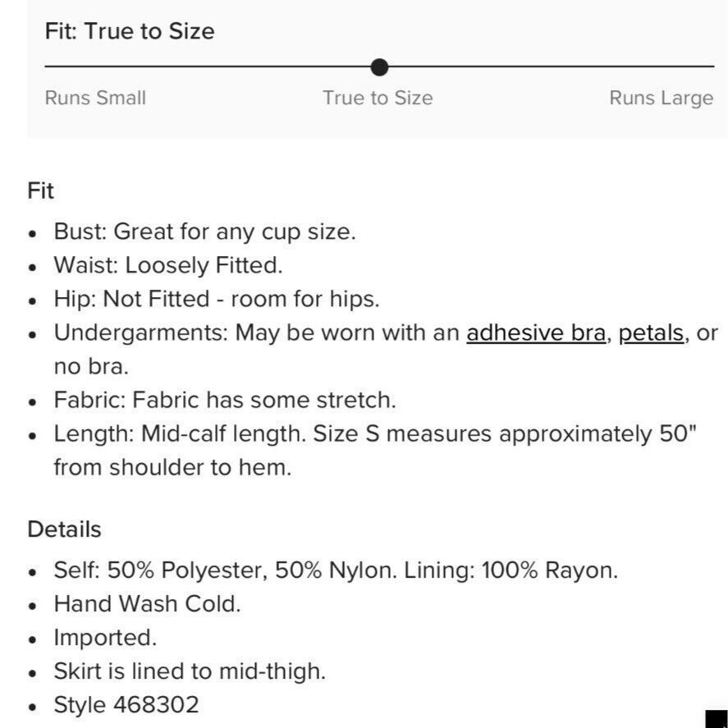Click the Style 468302 text
The image size is (728, 728).
pos(126,705)
